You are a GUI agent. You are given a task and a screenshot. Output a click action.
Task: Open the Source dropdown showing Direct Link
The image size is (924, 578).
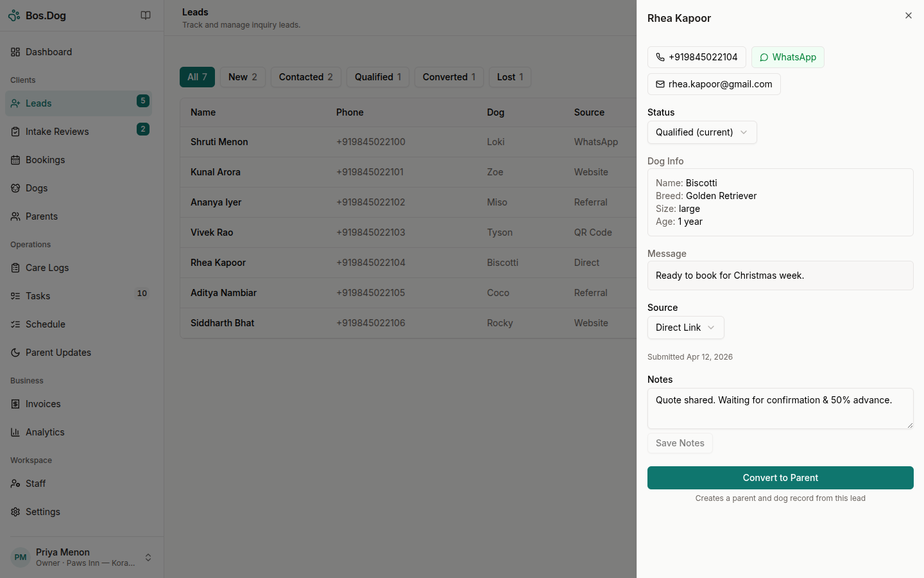click(x=685, y=328)
